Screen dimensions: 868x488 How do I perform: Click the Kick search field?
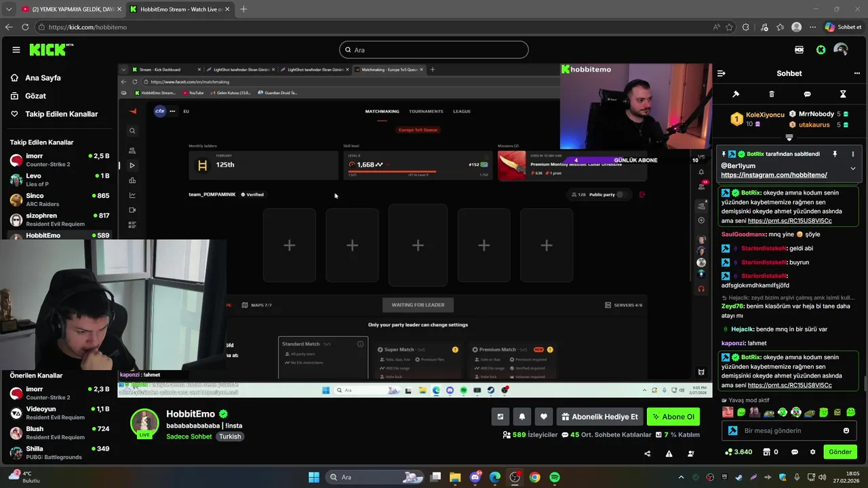434,49
